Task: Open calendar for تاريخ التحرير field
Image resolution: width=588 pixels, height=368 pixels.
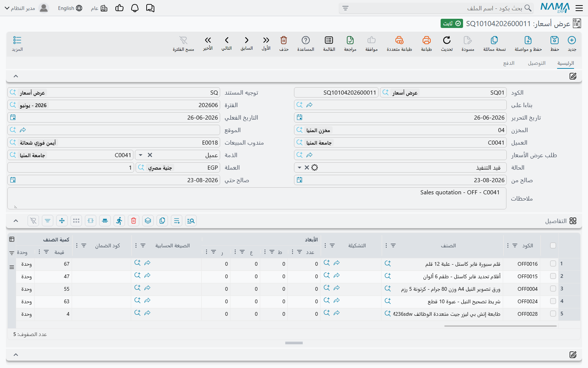Action: coord(300,117)
